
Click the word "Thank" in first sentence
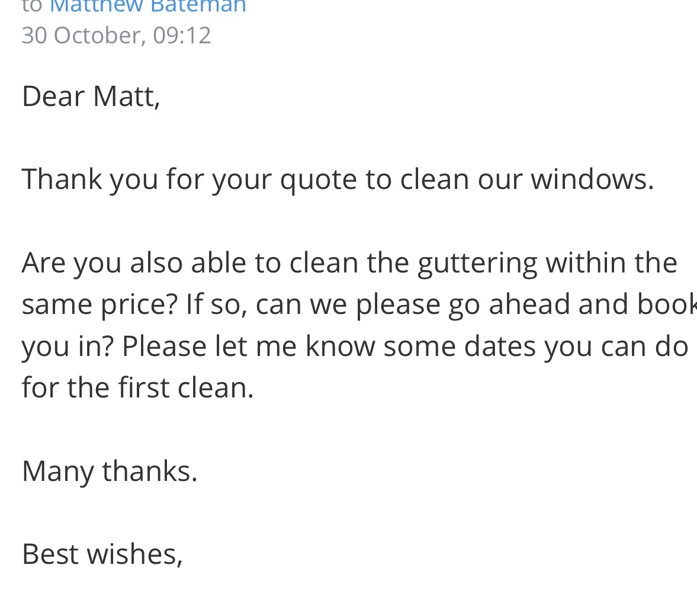coord(62,179)
